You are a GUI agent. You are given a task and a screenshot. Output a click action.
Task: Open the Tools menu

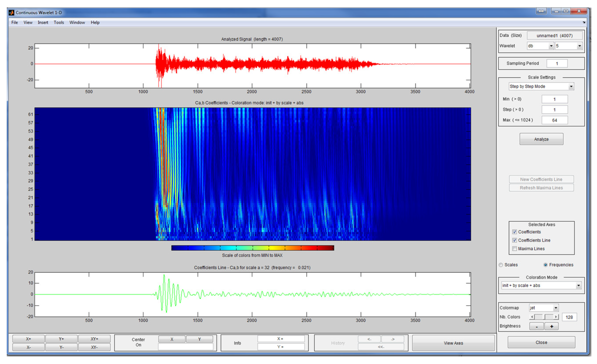[59, 22]
